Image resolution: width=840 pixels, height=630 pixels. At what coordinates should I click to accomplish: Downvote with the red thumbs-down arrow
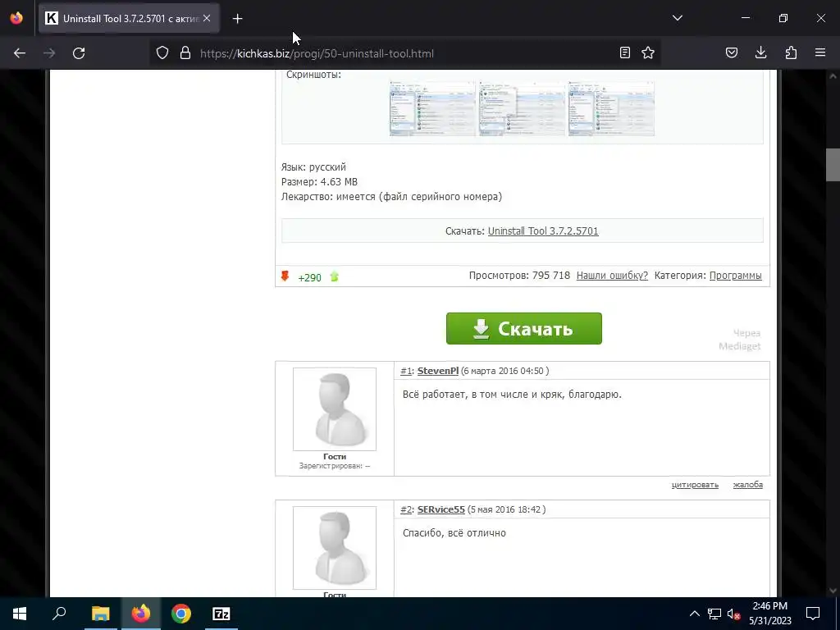[285, 276]
